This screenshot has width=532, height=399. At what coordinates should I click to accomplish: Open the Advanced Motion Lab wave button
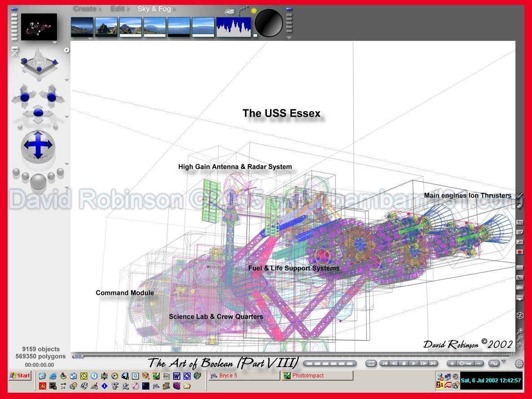(x=494, y=364)
